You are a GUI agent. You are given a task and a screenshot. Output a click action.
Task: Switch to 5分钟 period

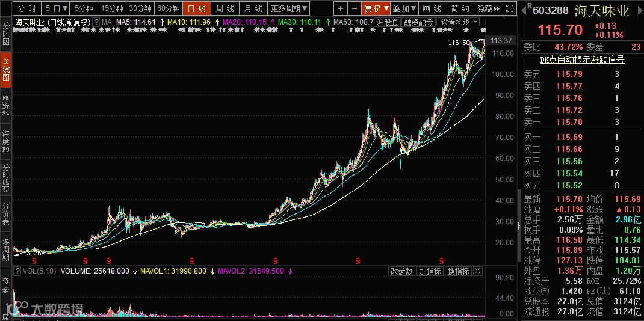click(x=84, y=8)
